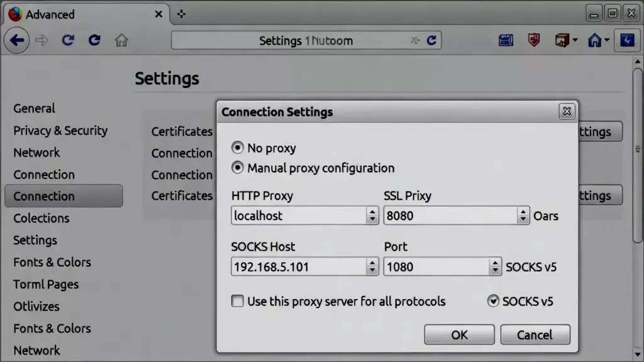
Task: Click the blue lightning bolt toolbar icon
Action: pos(627,41)
